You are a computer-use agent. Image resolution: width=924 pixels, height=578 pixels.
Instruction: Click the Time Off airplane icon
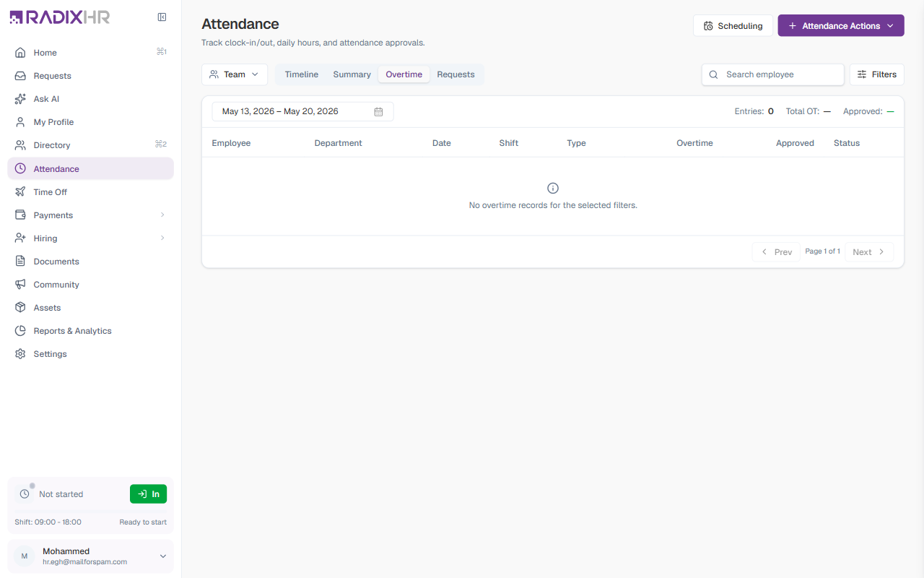point(20,192)
